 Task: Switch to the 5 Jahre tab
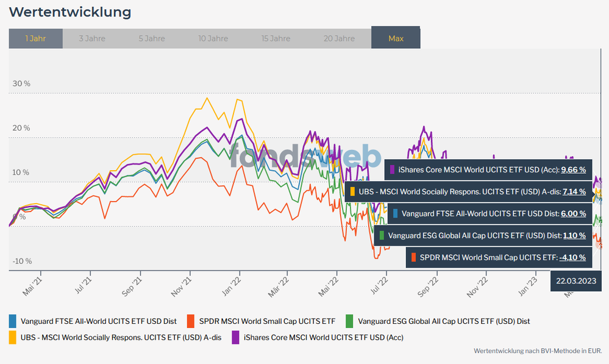(x=152, y=38)
